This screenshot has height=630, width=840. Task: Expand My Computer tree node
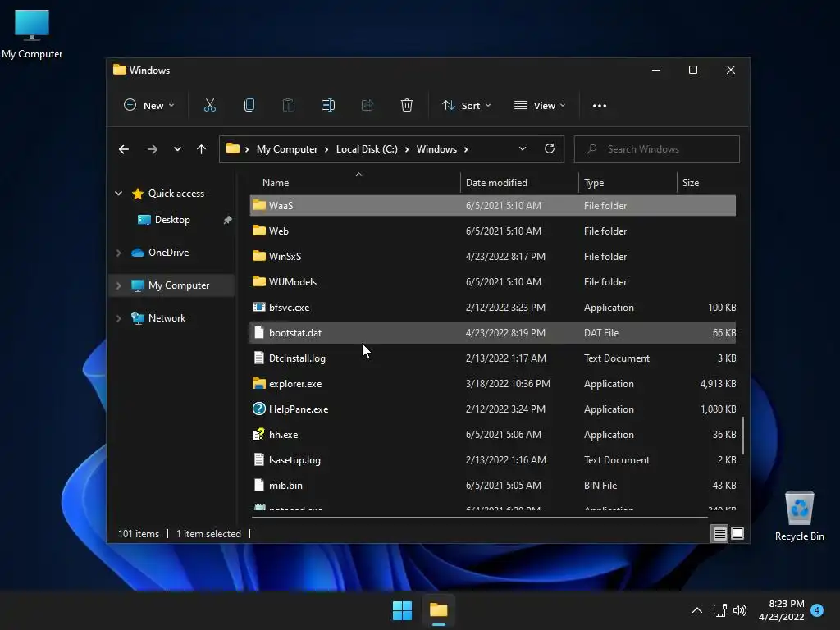[x=118, y=285]
